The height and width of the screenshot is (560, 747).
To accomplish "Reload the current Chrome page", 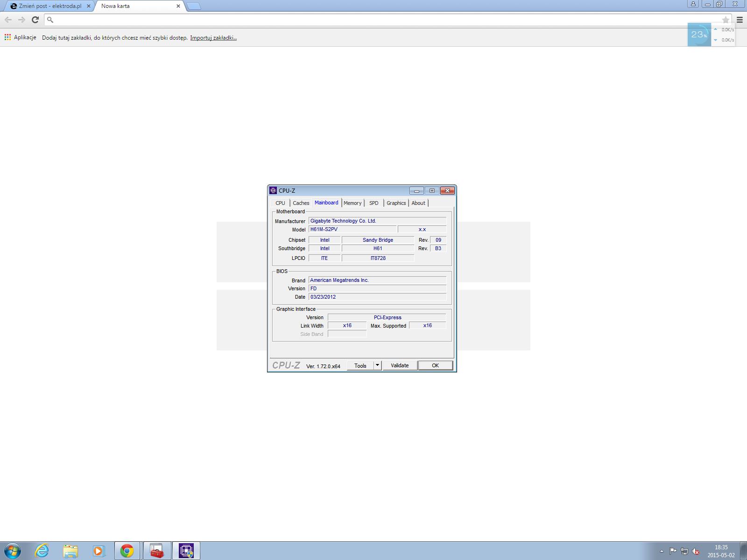I will 35,20.
